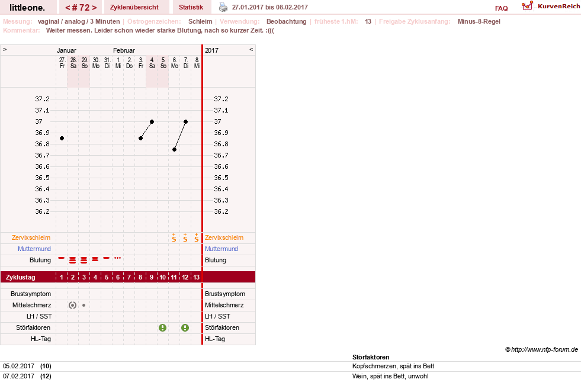Click the nfp-forum.de copyright link
581x392 pixels.
[x=541, y=349]
